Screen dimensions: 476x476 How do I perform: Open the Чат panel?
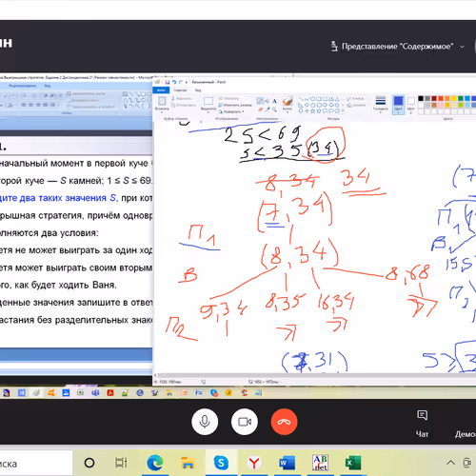click(x=422, y=424)
